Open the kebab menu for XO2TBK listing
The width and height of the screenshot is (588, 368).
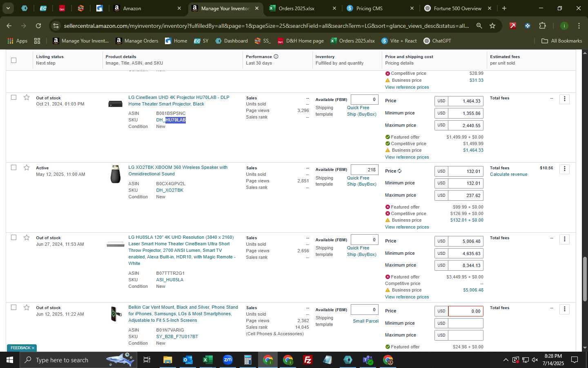coord(564,169)
